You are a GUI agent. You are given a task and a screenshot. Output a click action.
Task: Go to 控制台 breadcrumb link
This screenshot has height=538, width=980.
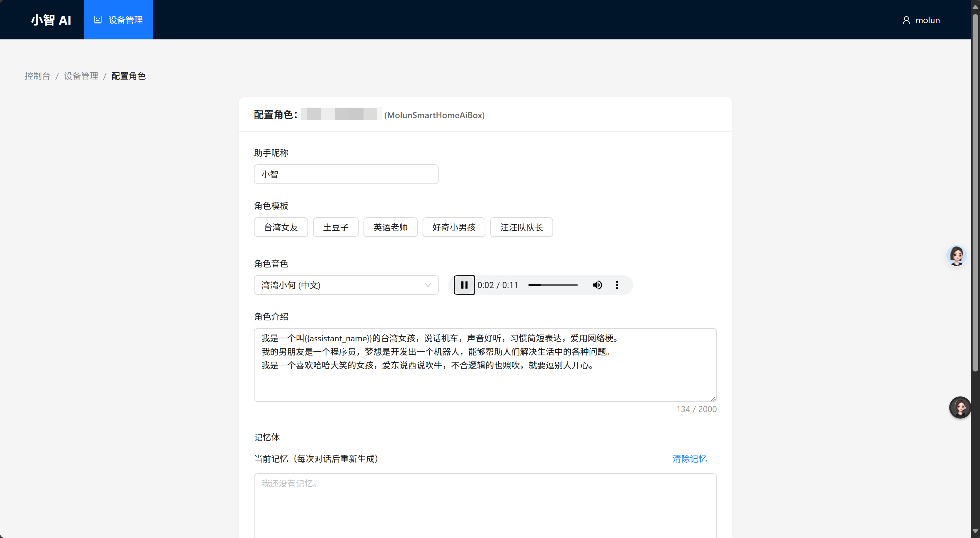37,76
